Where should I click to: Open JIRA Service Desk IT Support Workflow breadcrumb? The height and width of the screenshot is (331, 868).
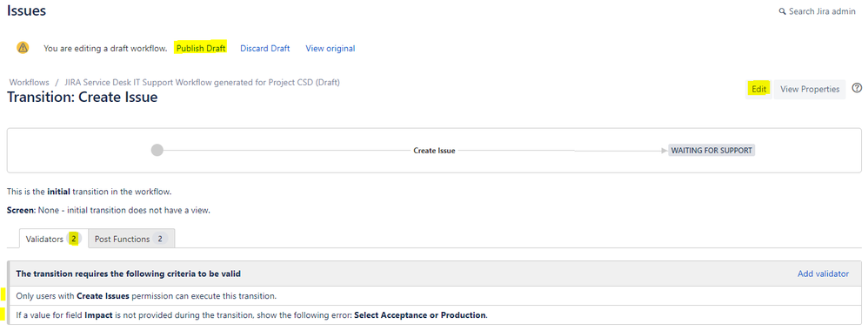pyautogui.click(x=202, y=82)
